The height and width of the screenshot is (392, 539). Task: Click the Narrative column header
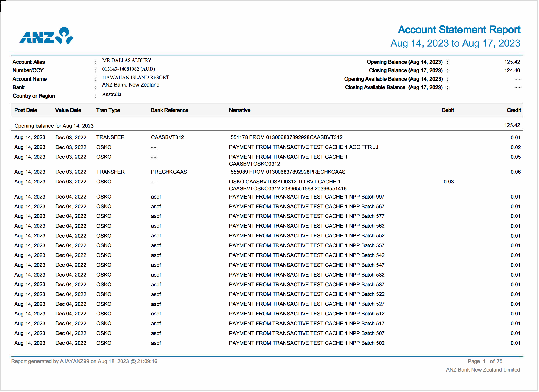239,110
